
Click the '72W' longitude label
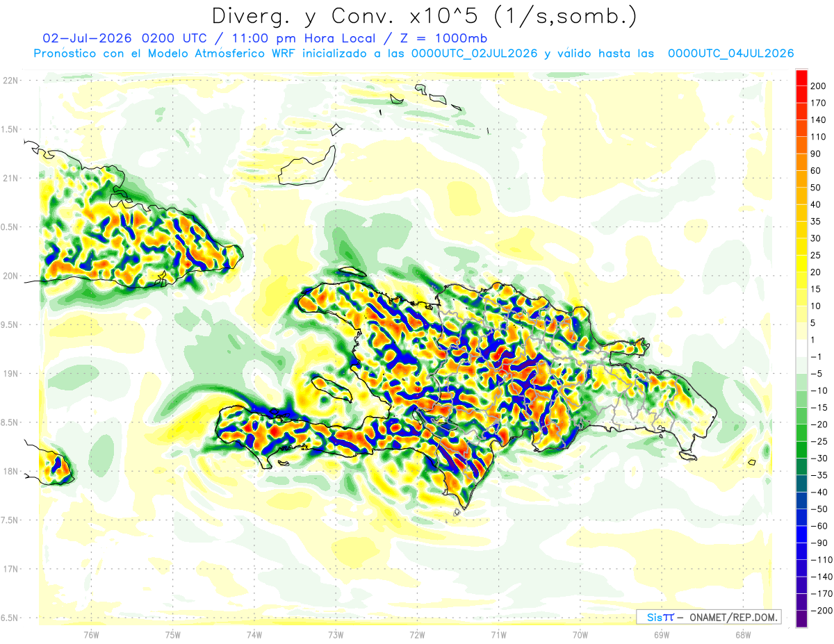click(x=417, y=634)
